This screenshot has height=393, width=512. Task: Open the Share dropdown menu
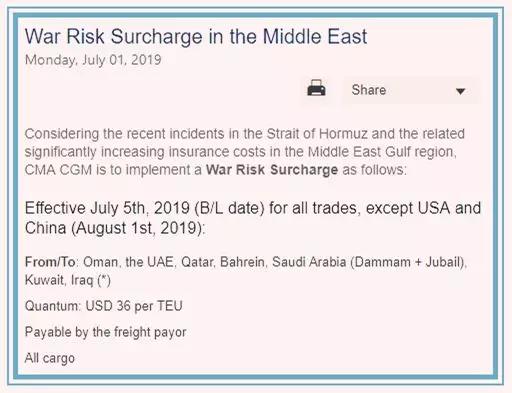click(x=412, y=90)
